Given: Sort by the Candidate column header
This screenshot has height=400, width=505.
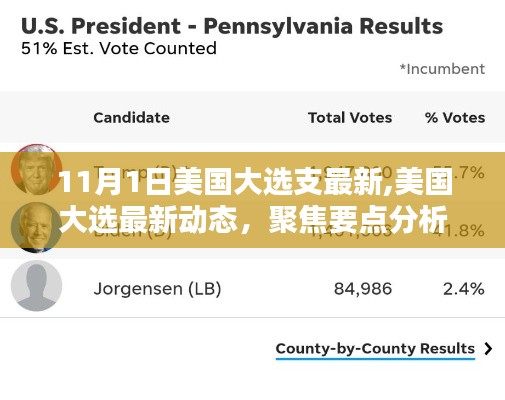Looking at the screenshot, I should tap(131, 118).
